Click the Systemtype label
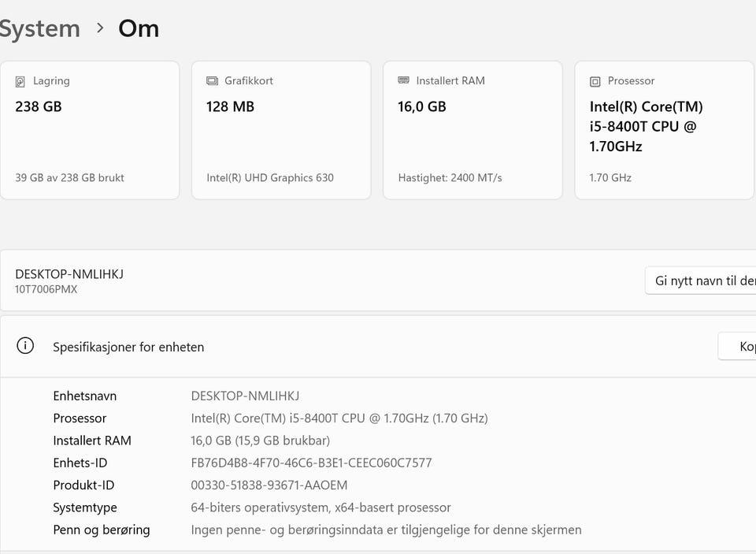 pos(85,508)
